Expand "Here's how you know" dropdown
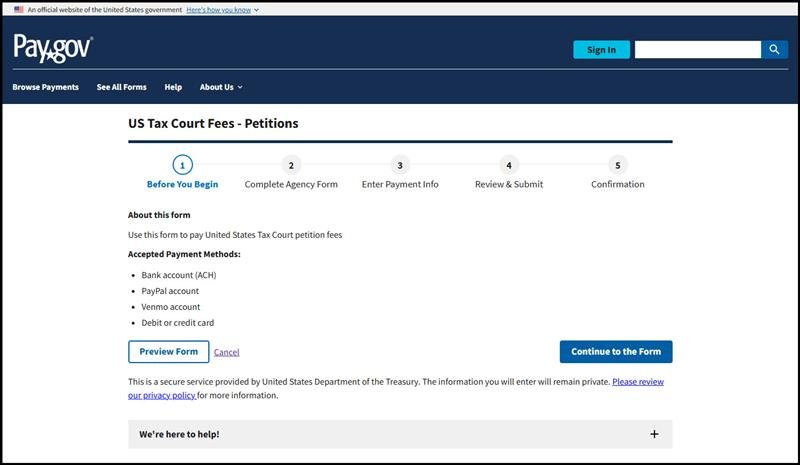The image size is (800, 465). coord(222,9)
